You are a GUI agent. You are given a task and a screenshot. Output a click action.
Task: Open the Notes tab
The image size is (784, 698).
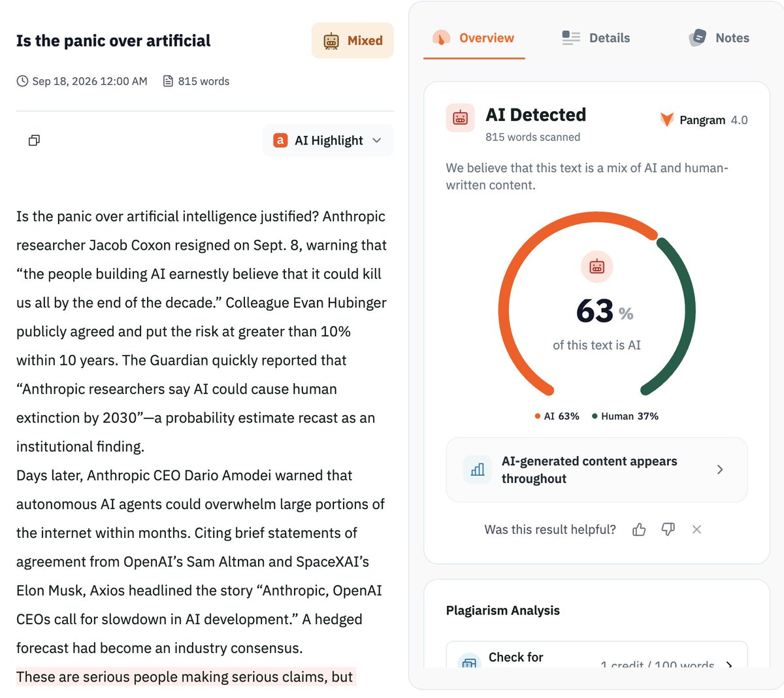(719, 38)
